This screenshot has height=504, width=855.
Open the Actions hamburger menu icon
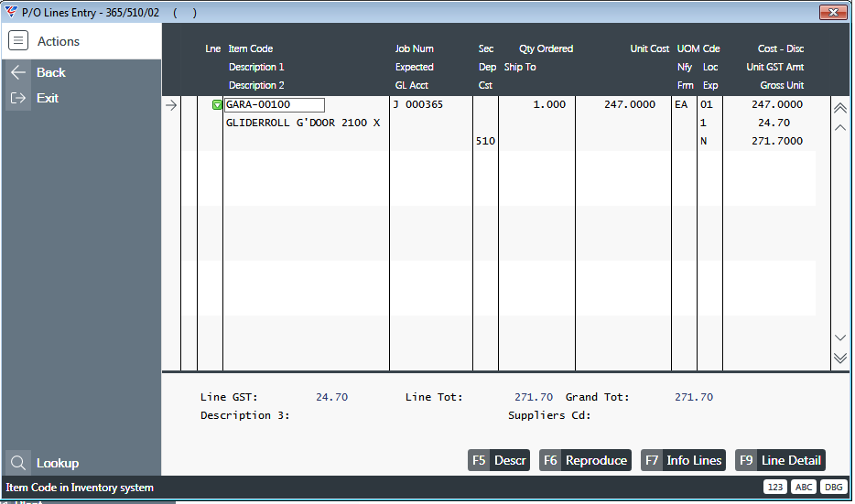pyautogui.click(x=18, y=41)
